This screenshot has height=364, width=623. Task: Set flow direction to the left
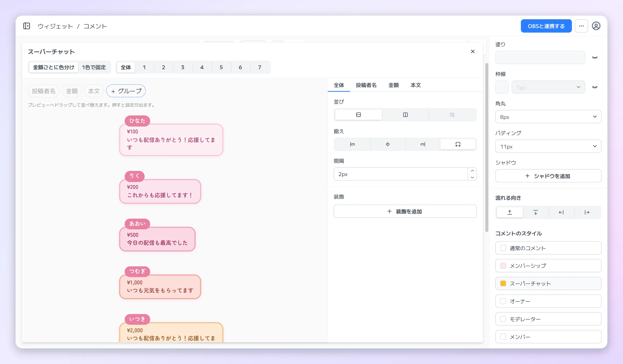561,212
